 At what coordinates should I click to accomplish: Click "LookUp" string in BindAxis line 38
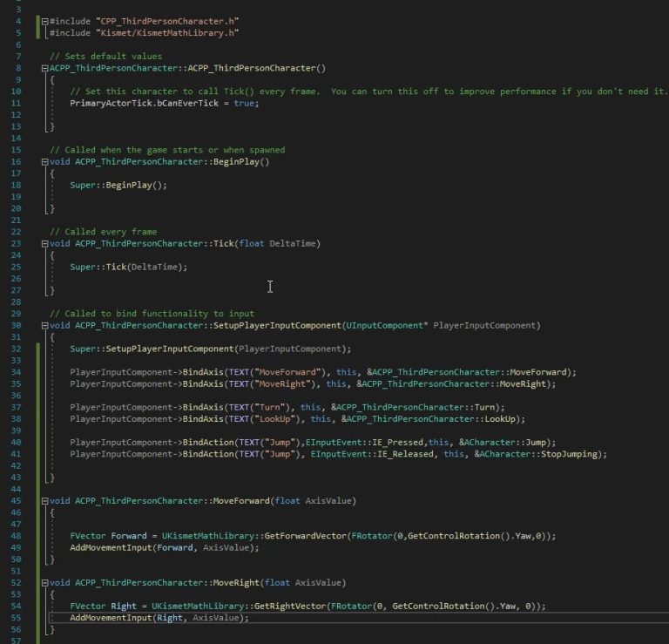click(275, 419)
